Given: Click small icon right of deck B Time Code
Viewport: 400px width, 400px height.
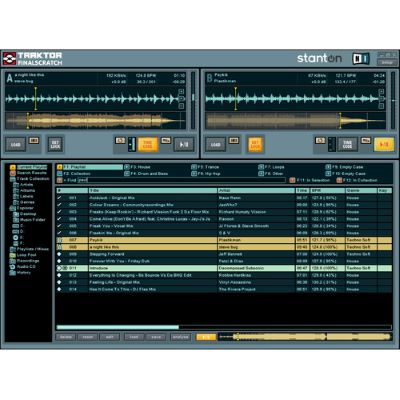Looking at the screenshot, I should pyautogui.click(x=366, y=140).
